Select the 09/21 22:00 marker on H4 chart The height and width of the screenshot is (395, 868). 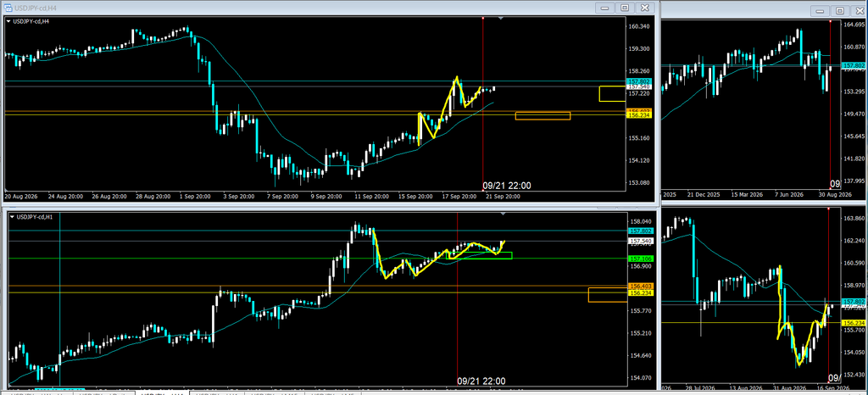(507, 186)
